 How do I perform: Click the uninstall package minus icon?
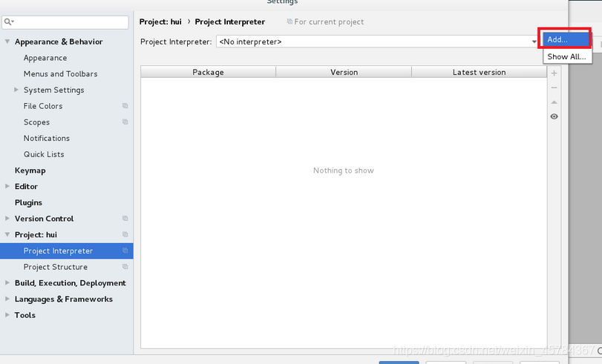[x=554, y=87]
